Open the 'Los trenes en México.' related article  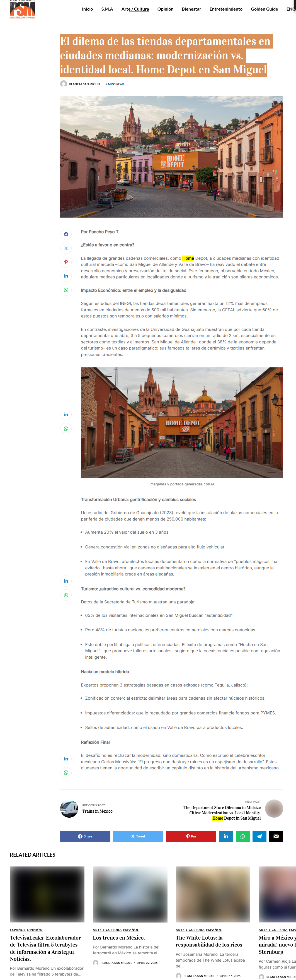118,938
